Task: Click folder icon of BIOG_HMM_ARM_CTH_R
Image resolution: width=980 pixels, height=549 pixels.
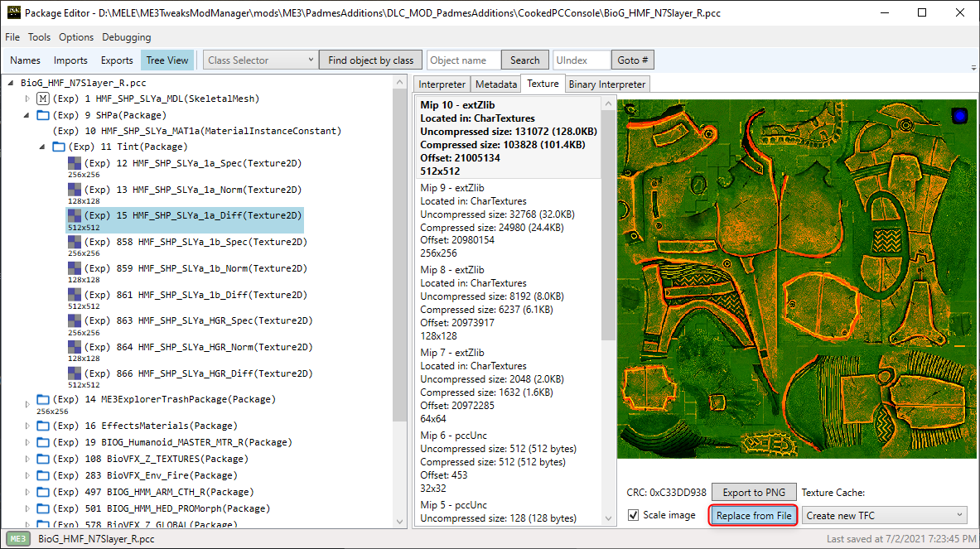Action: tap(43, 492)
